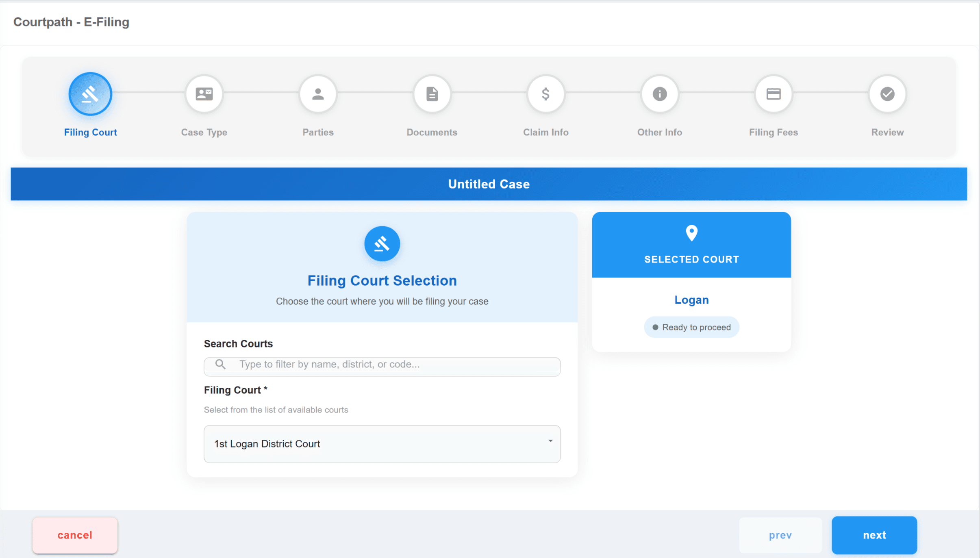
Task: Click the Filing Court gavel step icon
Action: click(x=90, y=94)
